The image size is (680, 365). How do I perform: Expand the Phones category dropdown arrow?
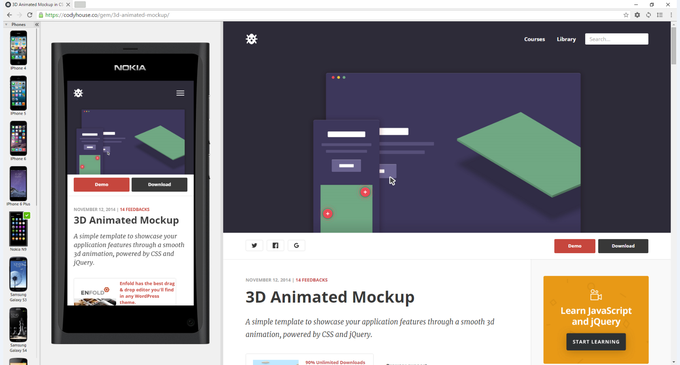[x=6, y=25]
